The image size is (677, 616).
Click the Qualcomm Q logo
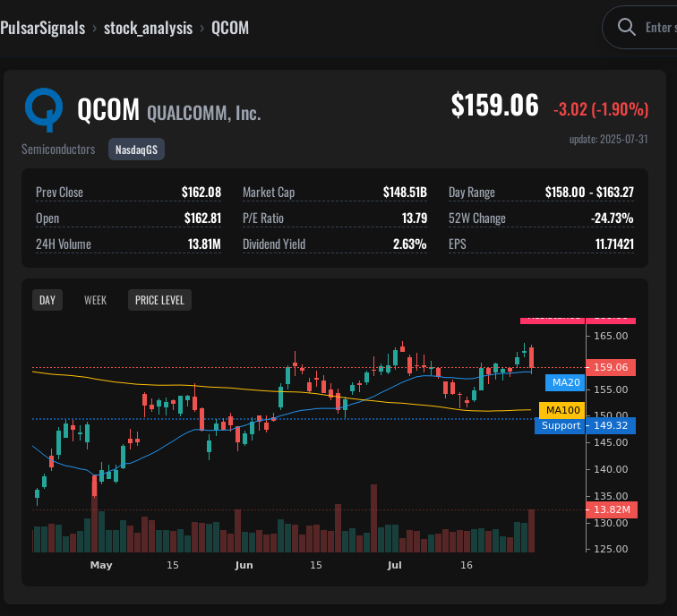click(x=44, y=109)
